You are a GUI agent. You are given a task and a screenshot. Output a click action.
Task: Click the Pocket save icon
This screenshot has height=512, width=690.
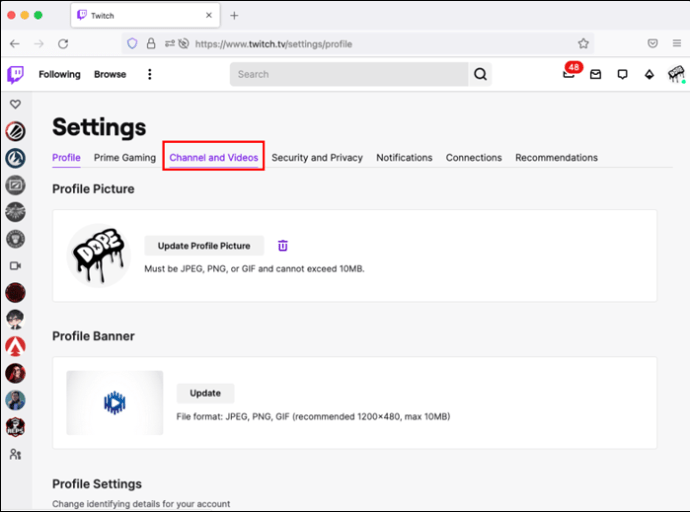tap(653, 43)
